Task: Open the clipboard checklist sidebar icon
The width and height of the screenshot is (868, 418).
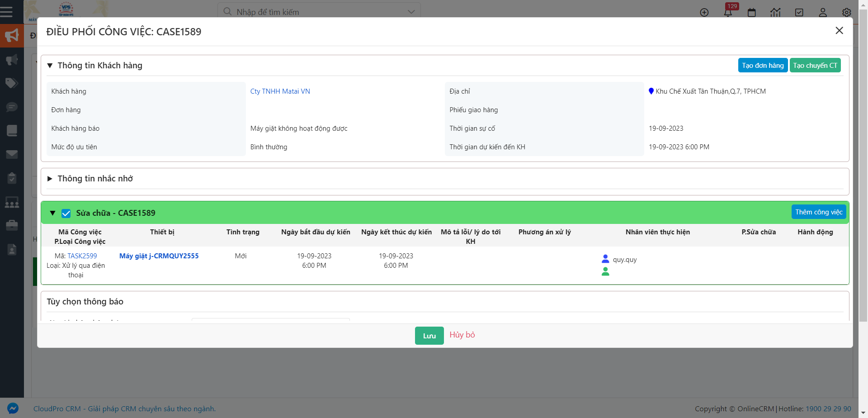Action: point(12,178)
